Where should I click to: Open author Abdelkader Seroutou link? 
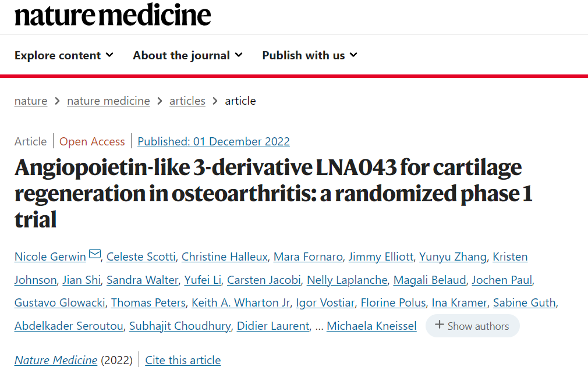click(69, 326)
